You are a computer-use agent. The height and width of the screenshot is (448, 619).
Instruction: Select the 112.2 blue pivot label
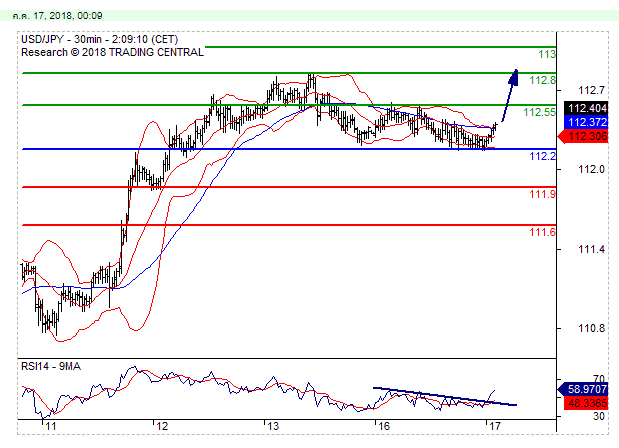pos(542,157)
